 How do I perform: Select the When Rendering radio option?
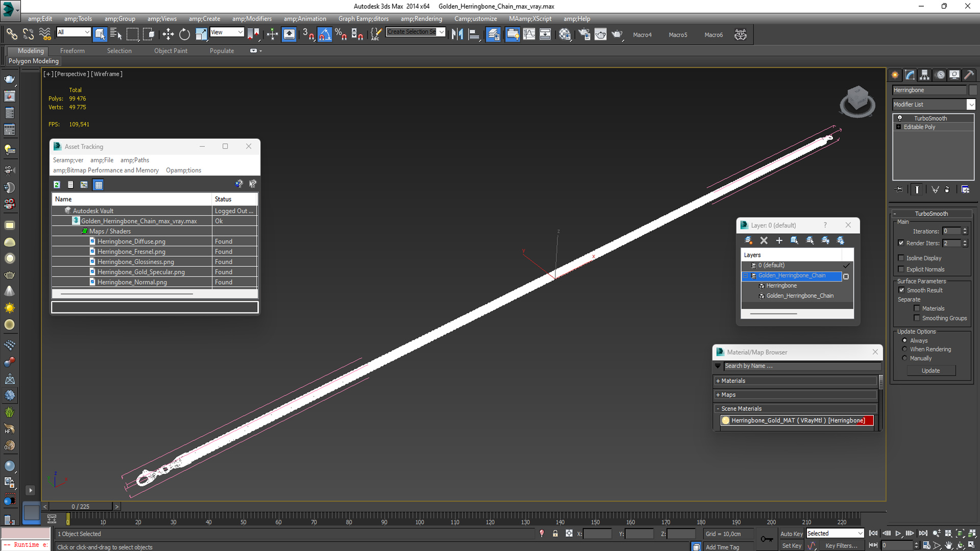tap(904, 349)
